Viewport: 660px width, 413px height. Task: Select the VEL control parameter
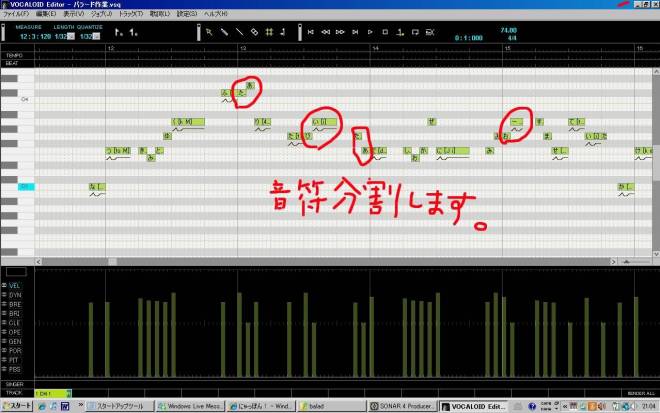tap(14, 285)
